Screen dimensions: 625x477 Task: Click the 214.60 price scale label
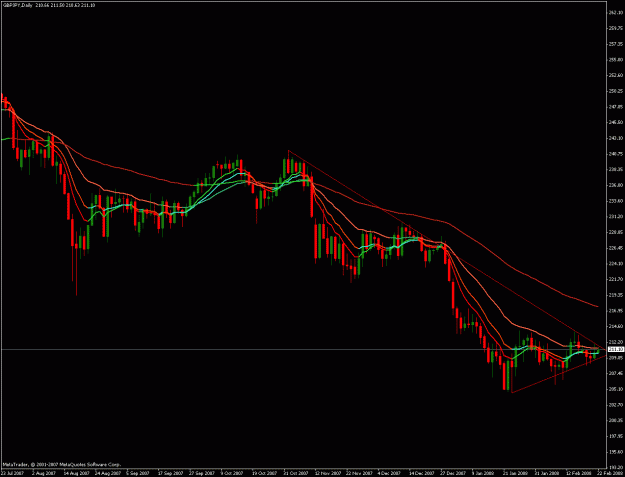point(616,326)
